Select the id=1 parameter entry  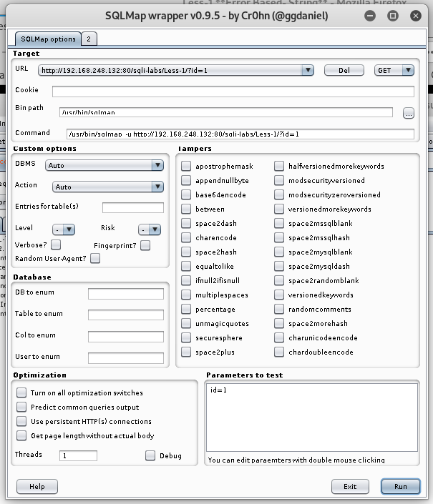[219, 390]
